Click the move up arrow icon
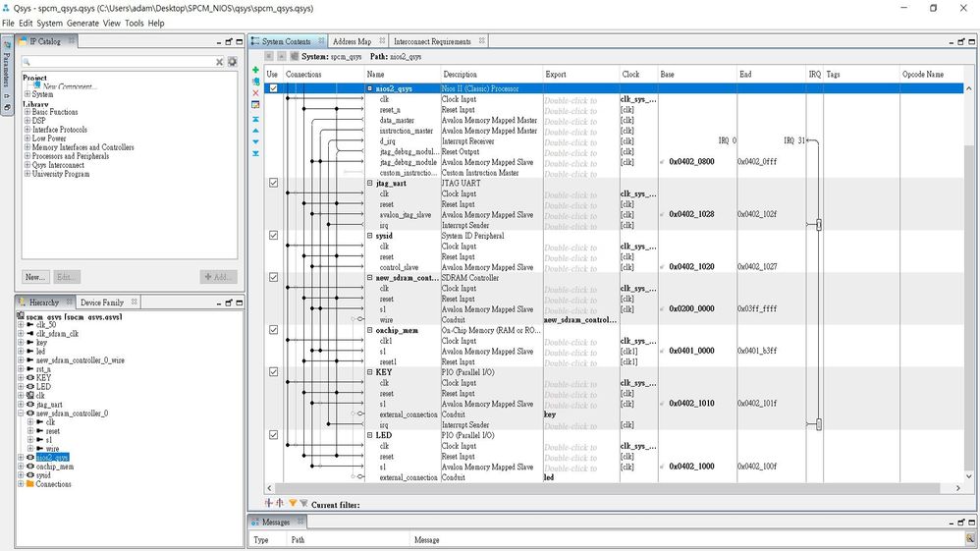980x551 pixels. [256, 130]
